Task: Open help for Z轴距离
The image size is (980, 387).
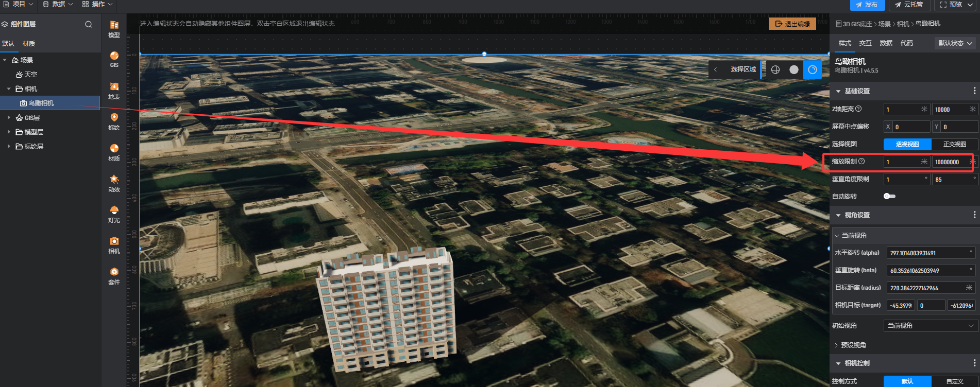Action: [x=858, y=109]
